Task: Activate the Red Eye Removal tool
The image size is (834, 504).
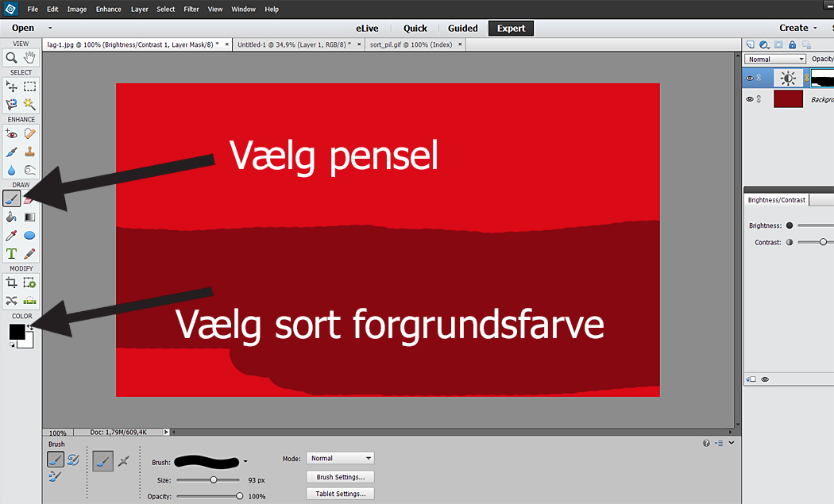Action: [12, 134]
